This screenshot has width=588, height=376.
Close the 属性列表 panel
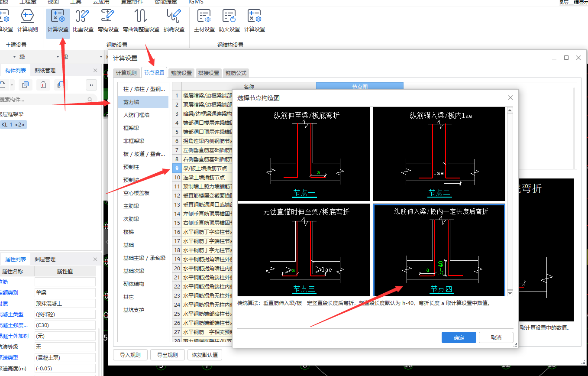[95, 259]
